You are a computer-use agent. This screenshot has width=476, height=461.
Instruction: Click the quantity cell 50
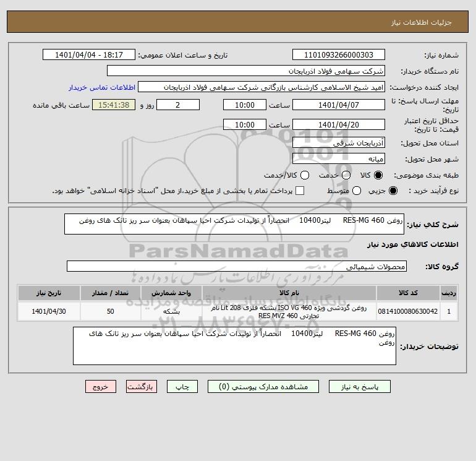pyautogui.click(x=110, y=311)
